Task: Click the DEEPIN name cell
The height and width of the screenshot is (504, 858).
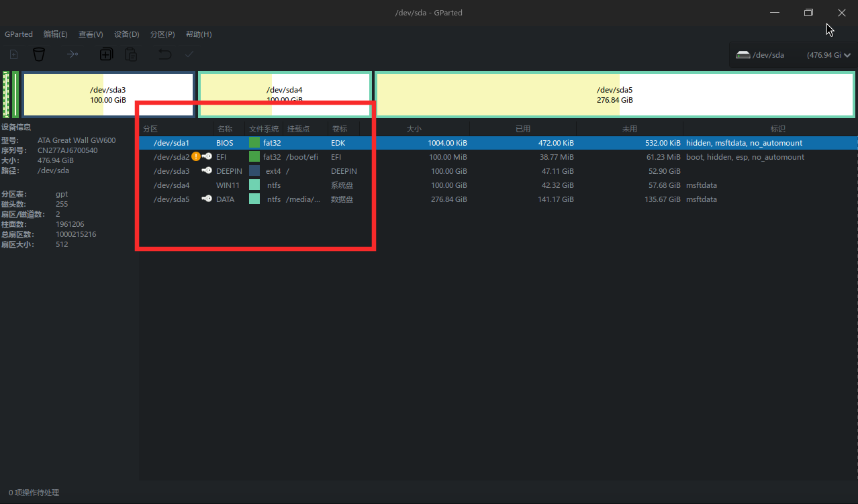Action: [x=229, y=171]
